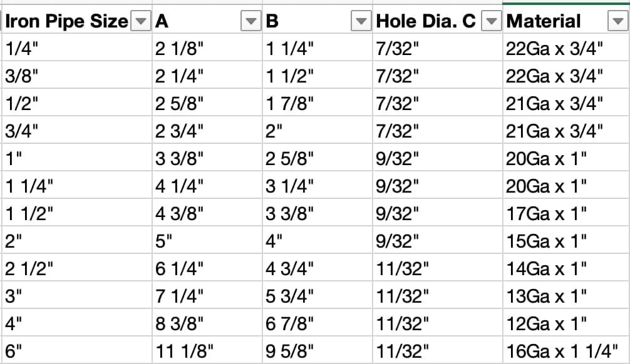Select the 16Ga x 1 1/4" material cell
The width and height of the screenshot is (630, 364).
pyautogui.click(x=566, y=350)
